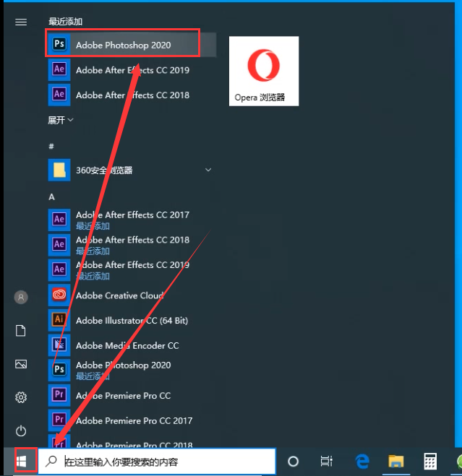Launch After Effects CC 2019 from recently added

coord(132,70)
